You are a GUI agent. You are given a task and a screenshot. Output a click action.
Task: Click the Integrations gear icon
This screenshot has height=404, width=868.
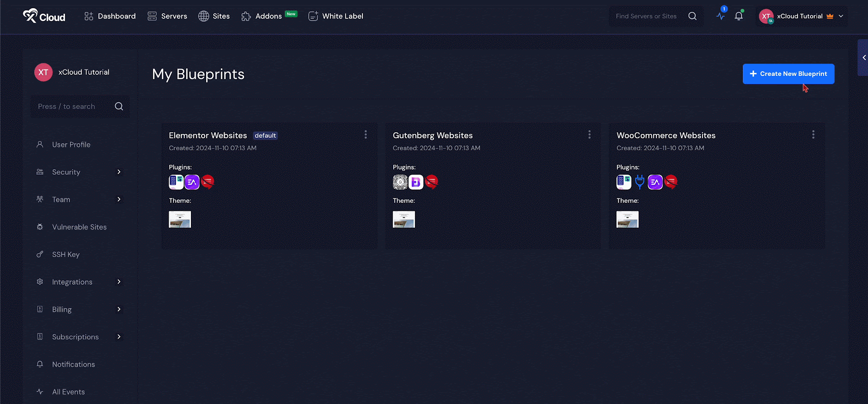coord(40,282)
